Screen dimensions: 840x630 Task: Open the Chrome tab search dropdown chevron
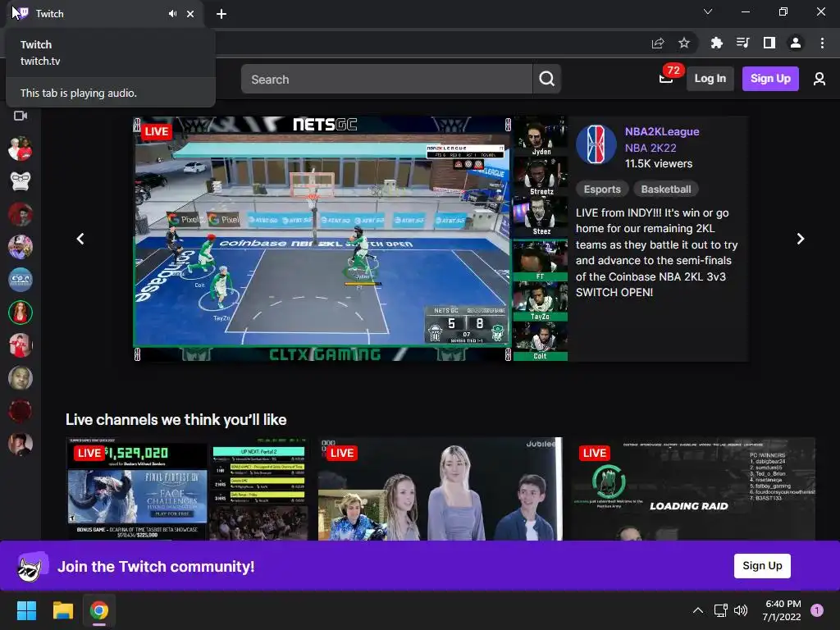click(x=708, y=11)
